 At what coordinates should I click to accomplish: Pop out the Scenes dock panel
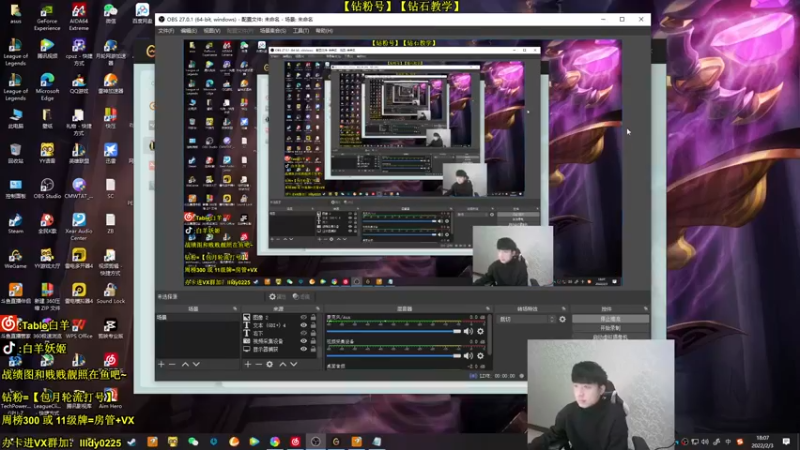(x=235, y=309)
